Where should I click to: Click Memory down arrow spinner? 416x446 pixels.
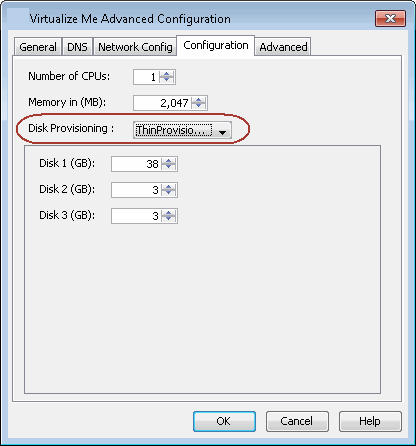(199, 106)
